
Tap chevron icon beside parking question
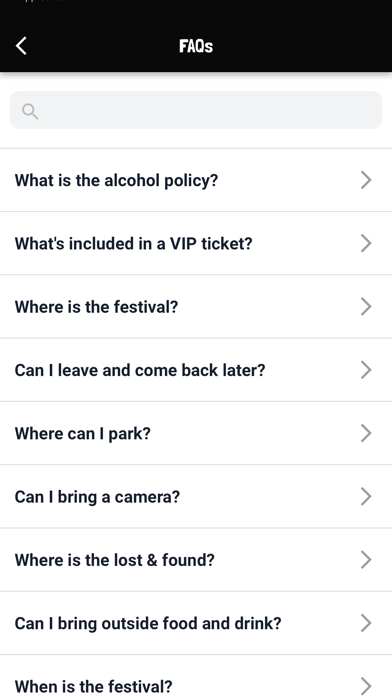tap(366, 433)
